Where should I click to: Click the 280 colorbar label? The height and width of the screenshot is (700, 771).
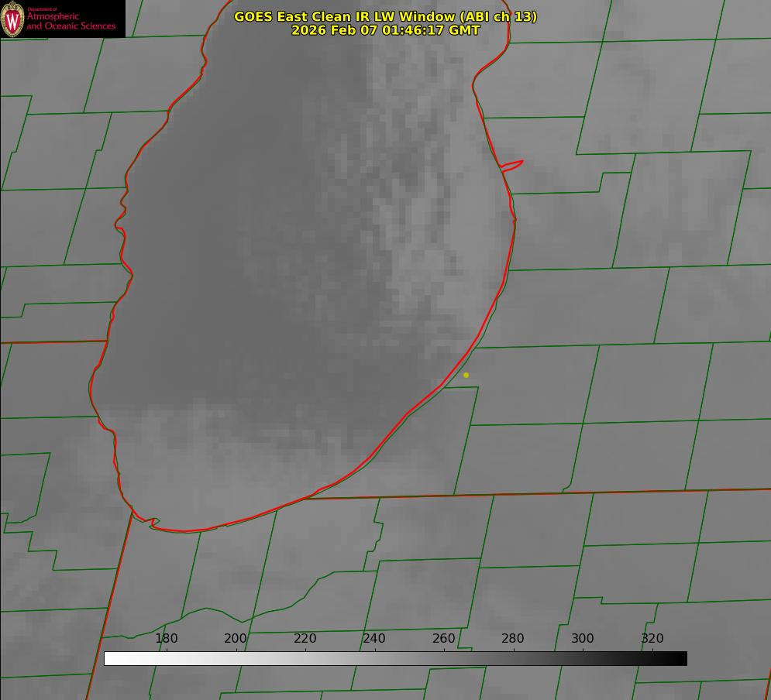tap(513, 638)
